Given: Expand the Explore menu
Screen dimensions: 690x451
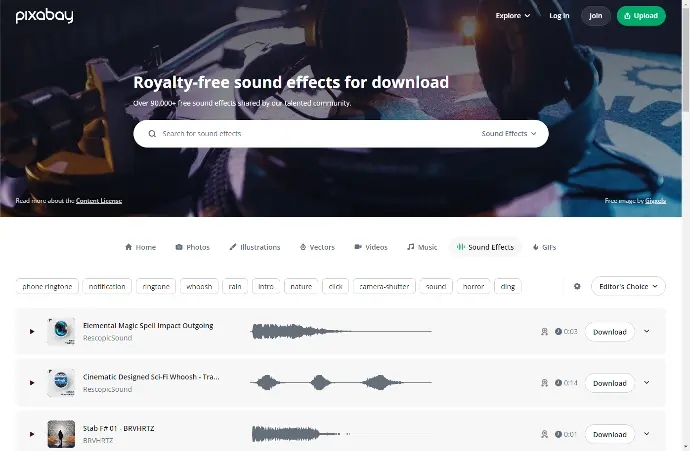Looking at the screenshot, I should click(513, 16).
